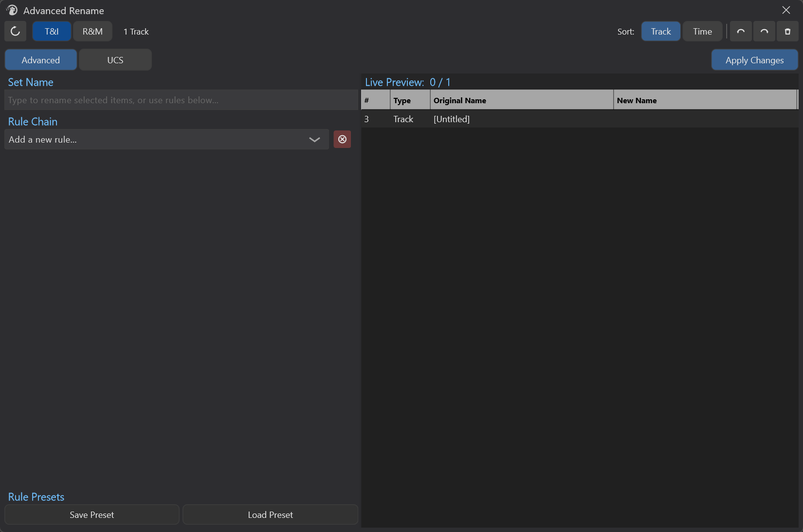Toggle the R&M mode button
This screenshot has width=803, height=532.
pyautogui.click(x=92, y=31)
